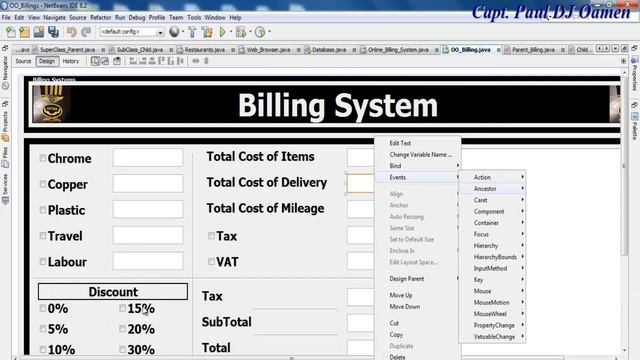Open the Palette panel on right edge
Viewport: 640px width, 360px height.
pos(635,127)
